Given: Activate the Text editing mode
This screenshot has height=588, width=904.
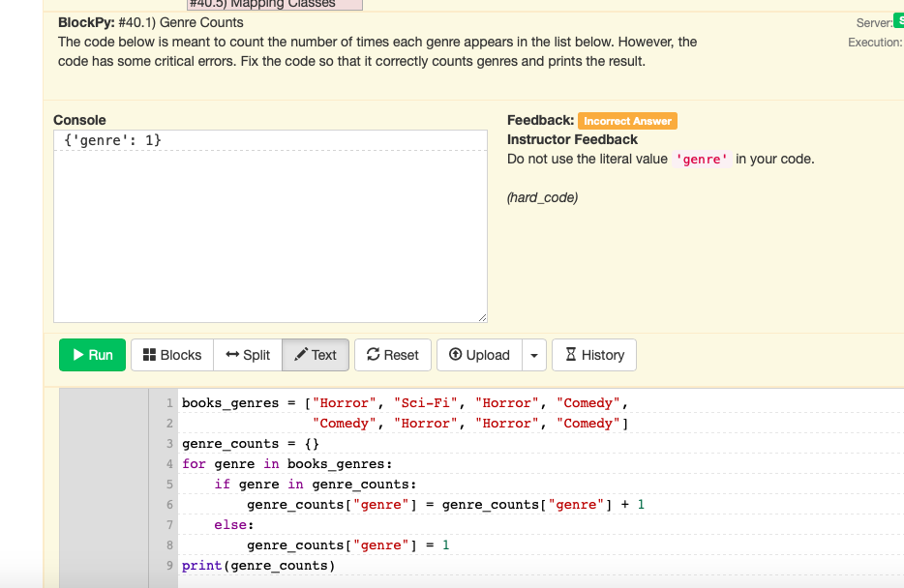Looking at the screenshot, I should click(316, 355).
